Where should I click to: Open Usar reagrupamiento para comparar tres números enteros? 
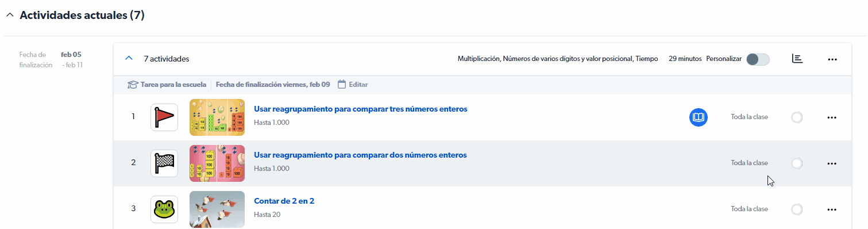(x=361, y=109)
